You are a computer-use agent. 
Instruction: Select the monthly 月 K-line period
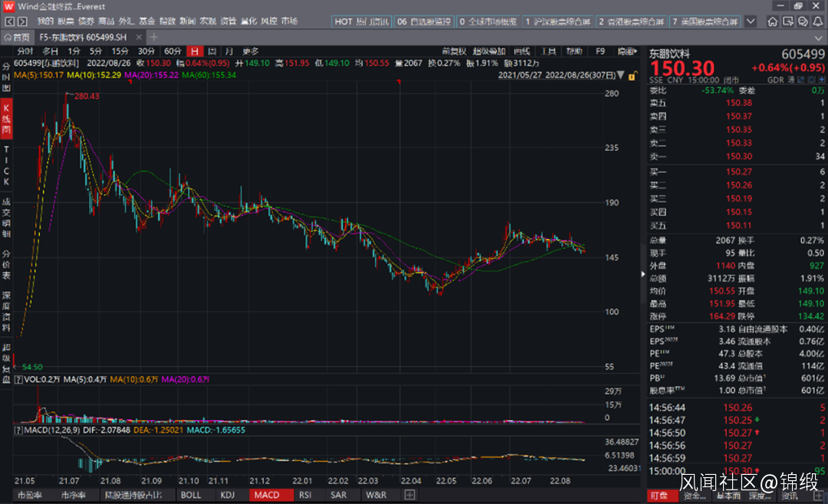[x=229, y=51]
